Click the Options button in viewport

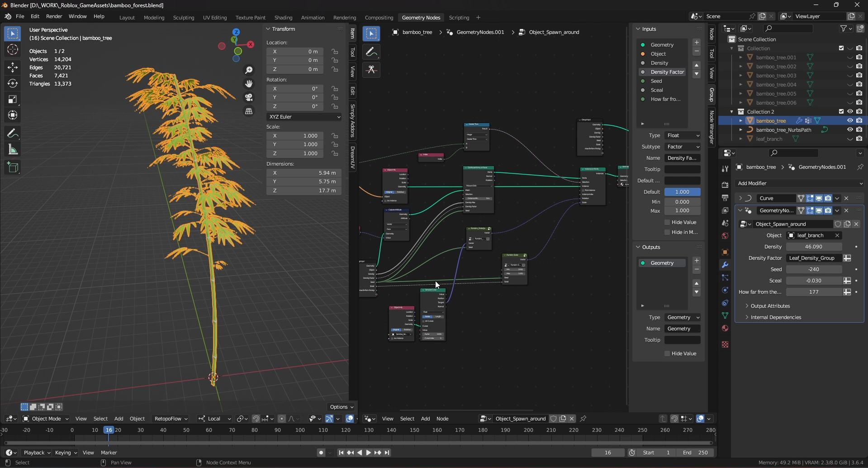click(342, 407)
